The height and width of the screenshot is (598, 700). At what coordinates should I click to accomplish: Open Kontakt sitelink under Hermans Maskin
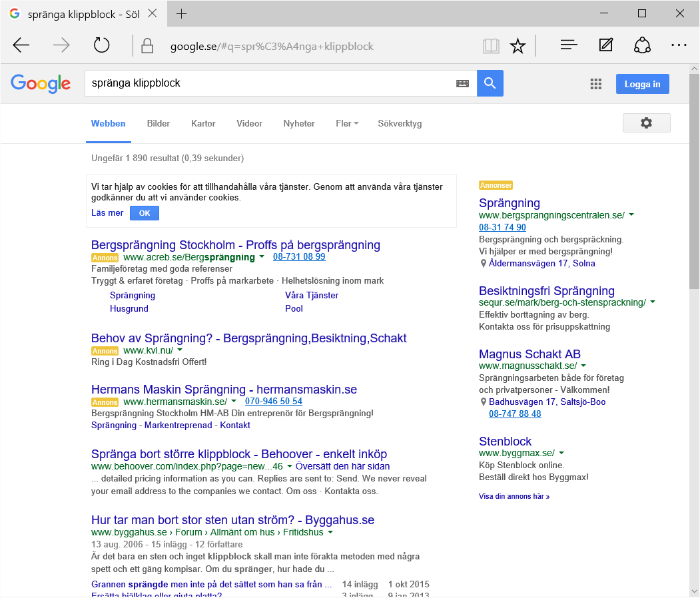click(235, 426)
